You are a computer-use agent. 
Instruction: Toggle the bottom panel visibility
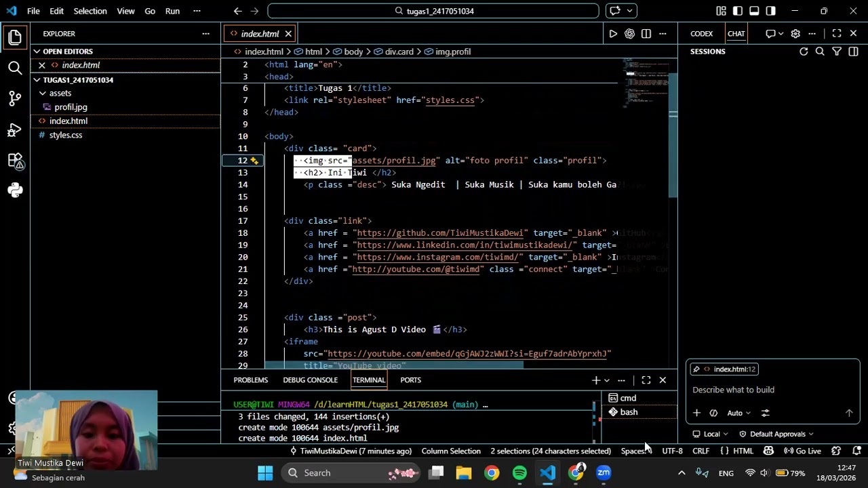point(754,11)
